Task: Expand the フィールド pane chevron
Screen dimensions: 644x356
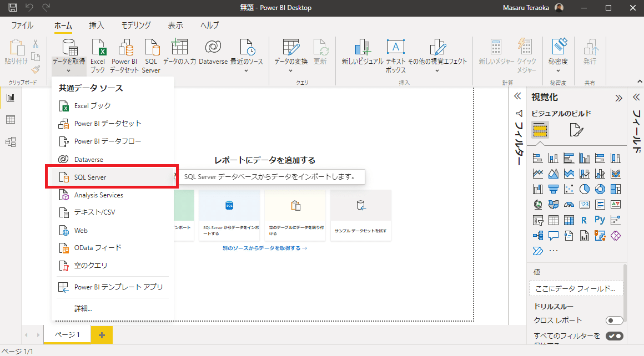Action: click(x=636, y=97)
